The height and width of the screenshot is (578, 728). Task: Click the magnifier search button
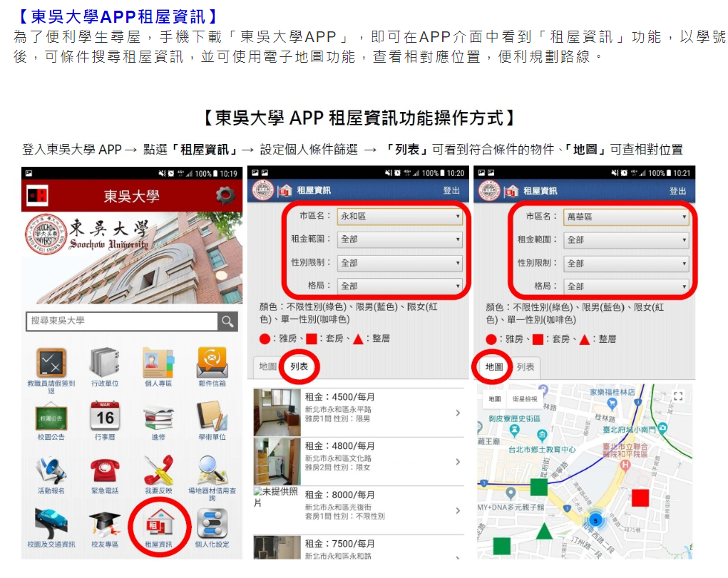[x=227, y=321]
